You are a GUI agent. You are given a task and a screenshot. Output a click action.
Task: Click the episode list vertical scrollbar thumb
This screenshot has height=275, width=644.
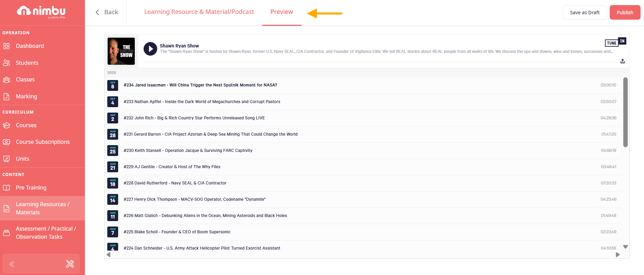pos(625,112)
